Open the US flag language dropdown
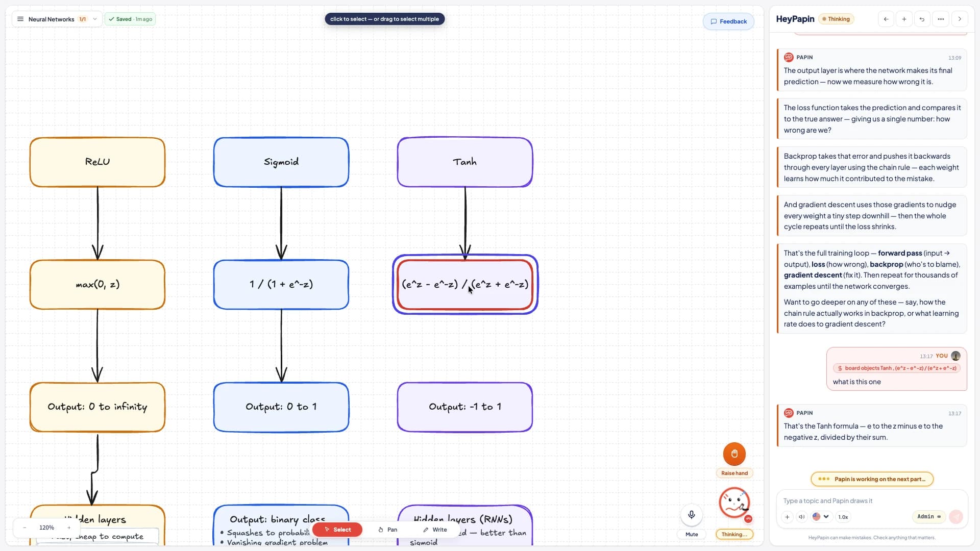 click(821, 517)
